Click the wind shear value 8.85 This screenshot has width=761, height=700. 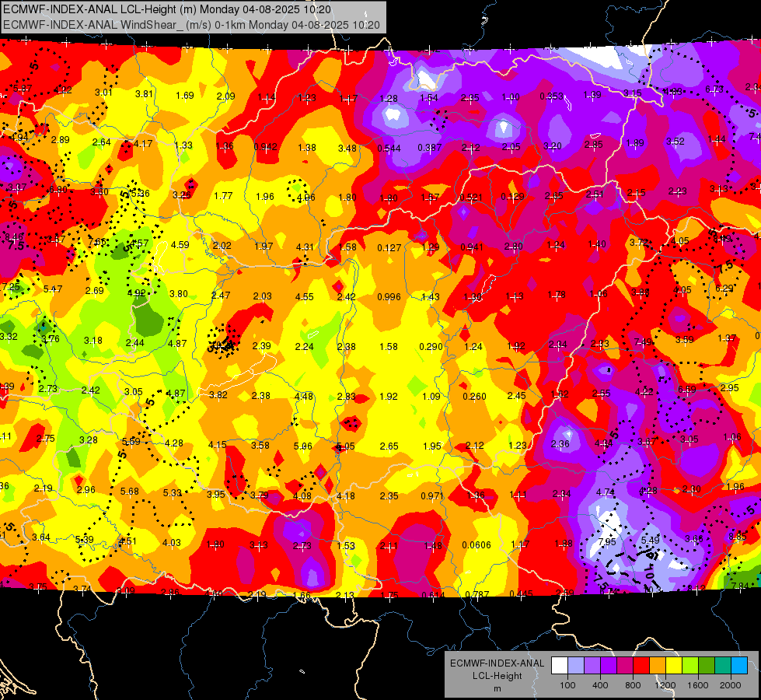pos(738,537)
